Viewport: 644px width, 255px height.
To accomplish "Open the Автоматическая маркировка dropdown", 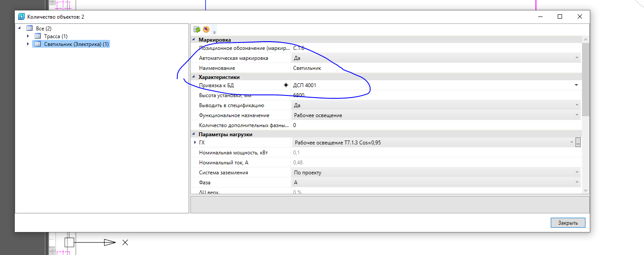I will pos(577,58).
